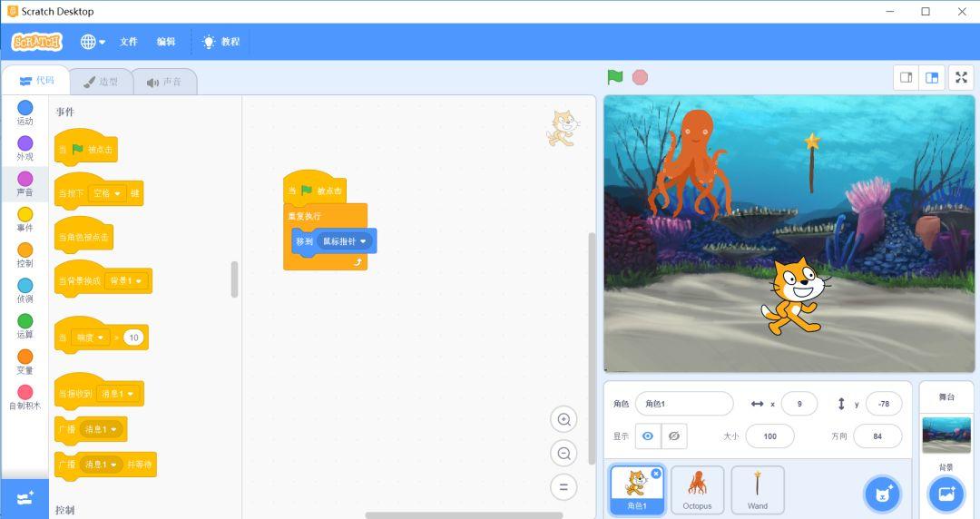Select the Octopus sprite thumbnail
Screen dimensions: 980x519
click(x=697, y=490)
